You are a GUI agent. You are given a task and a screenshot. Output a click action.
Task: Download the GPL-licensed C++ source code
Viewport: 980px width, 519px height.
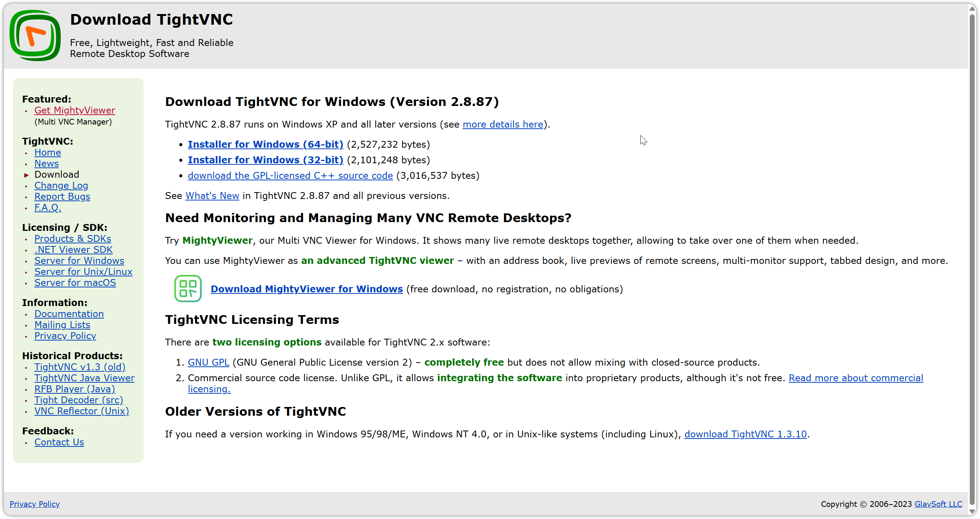click(290, 176)
